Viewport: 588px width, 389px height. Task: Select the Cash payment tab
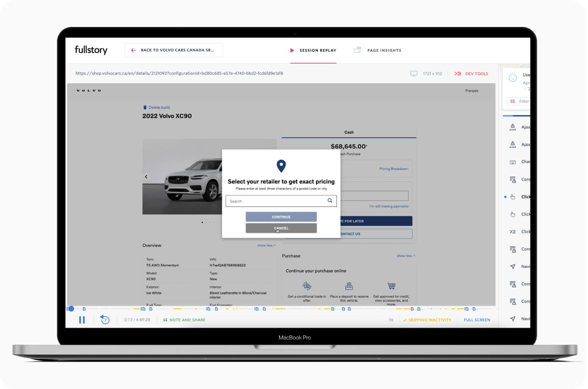click(349, 132)
